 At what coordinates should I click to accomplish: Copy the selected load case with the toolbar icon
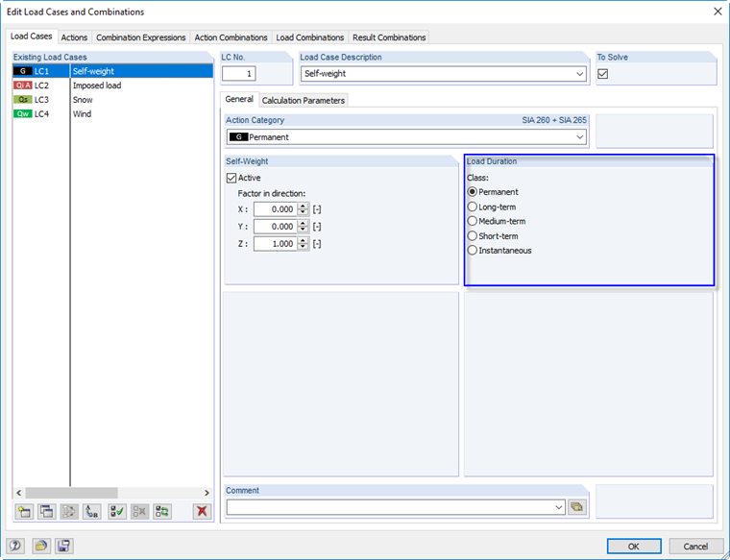click(x=46, y=512)
